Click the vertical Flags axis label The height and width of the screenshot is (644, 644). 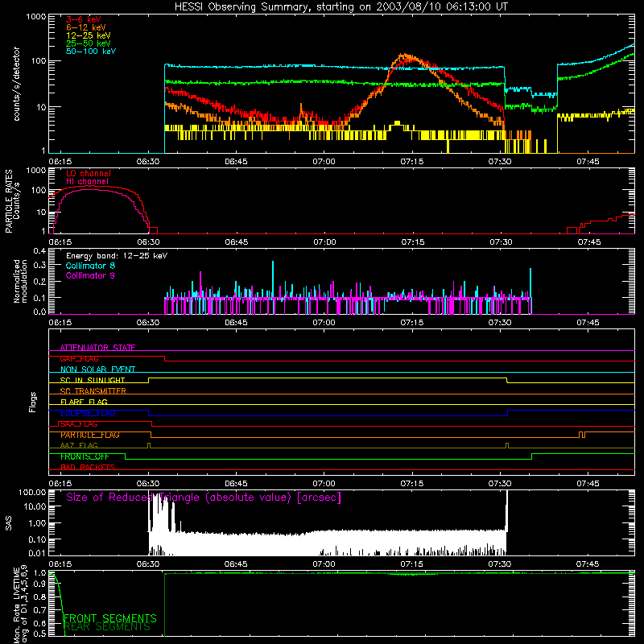32,402
